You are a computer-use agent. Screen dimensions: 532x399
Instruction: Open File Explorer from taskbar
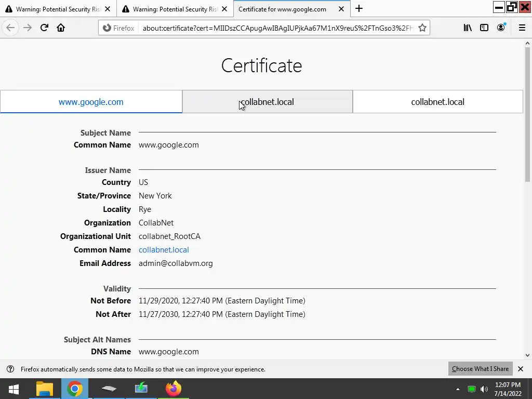45,389
